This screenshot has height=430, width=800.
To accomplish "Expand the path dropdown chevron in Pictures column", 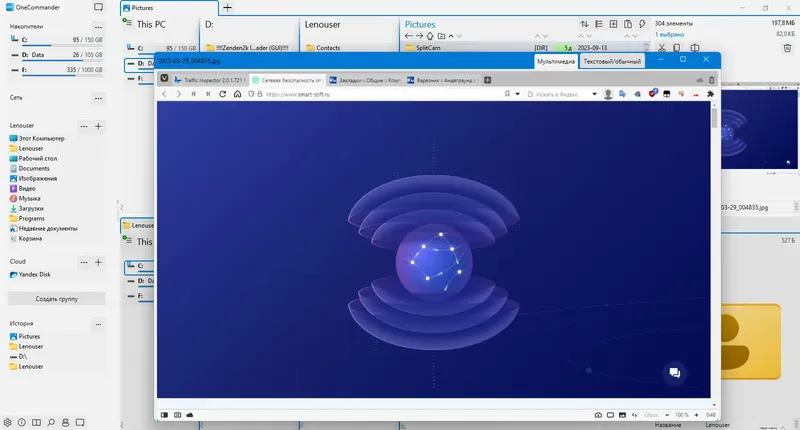I will (x=459, y=36).
